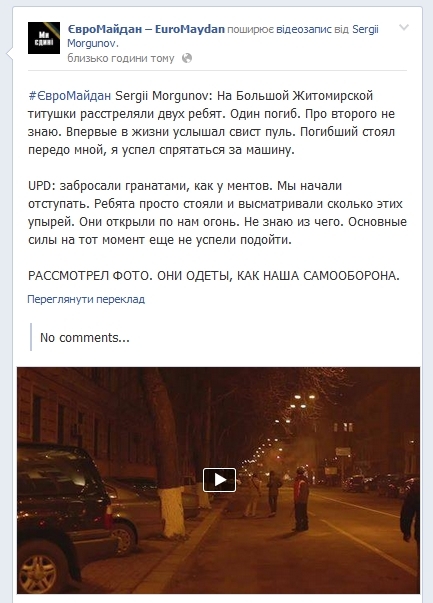The width and height of the screenshot is (433, 603).
Task: Click the vertical quote bar beside No comments
Action: (31, 337)
